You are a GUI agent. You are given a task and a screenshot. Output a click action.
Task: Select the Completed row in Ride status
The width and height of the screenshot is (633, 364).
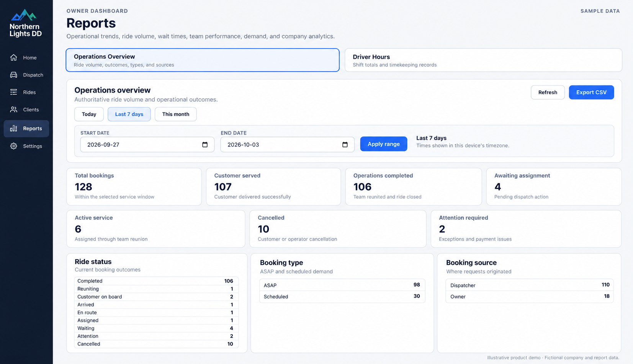pos(156,281)
